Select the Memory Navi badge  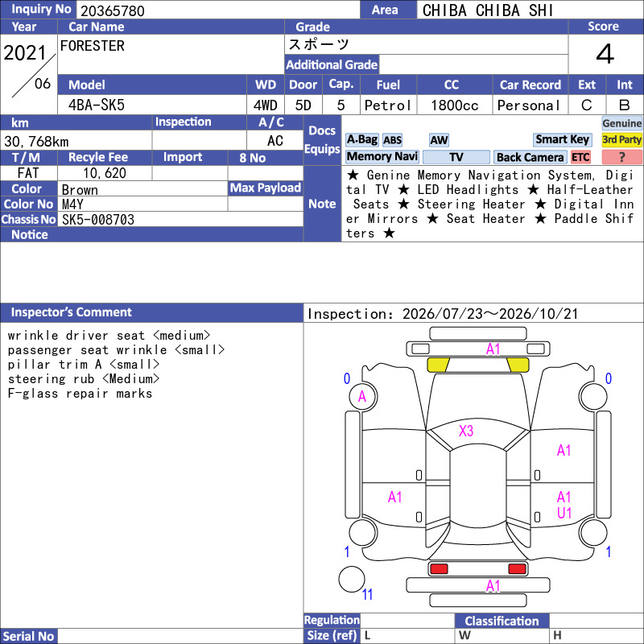coord(382,157)
